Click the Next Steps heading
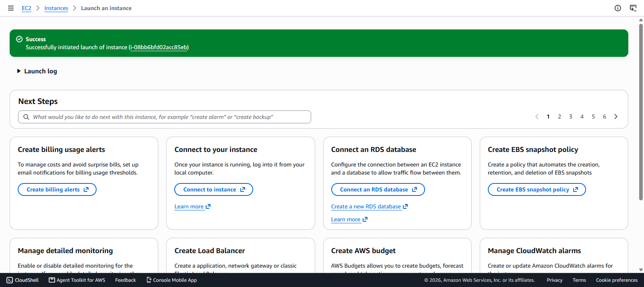The width and height of the screenshot is (644, 287). pyautogui.click(x=38, y=102)
